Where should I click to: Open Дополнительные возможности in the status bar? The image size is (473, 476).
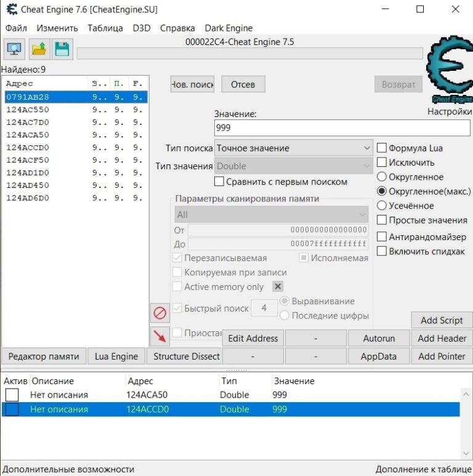[x=68, y=469]
